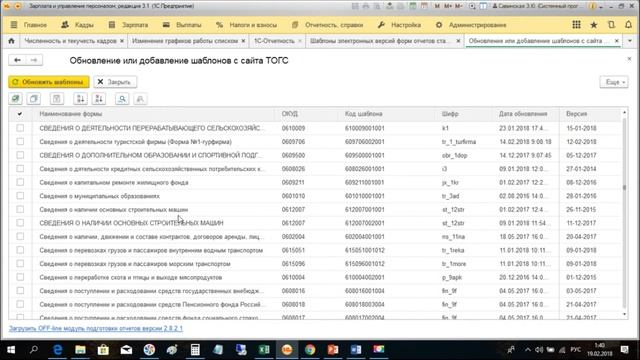Open Edge browser from taskbar

[58, 350]
